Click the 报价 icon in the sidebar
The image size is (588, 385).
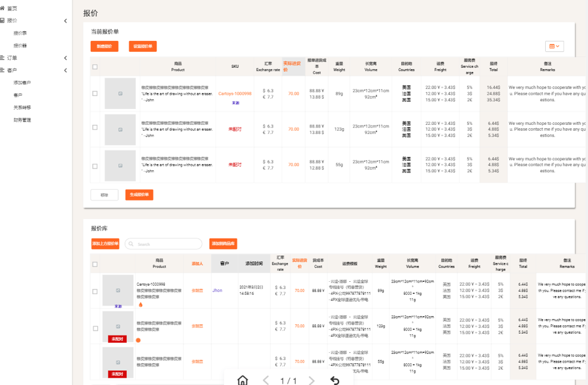[3, 20]
